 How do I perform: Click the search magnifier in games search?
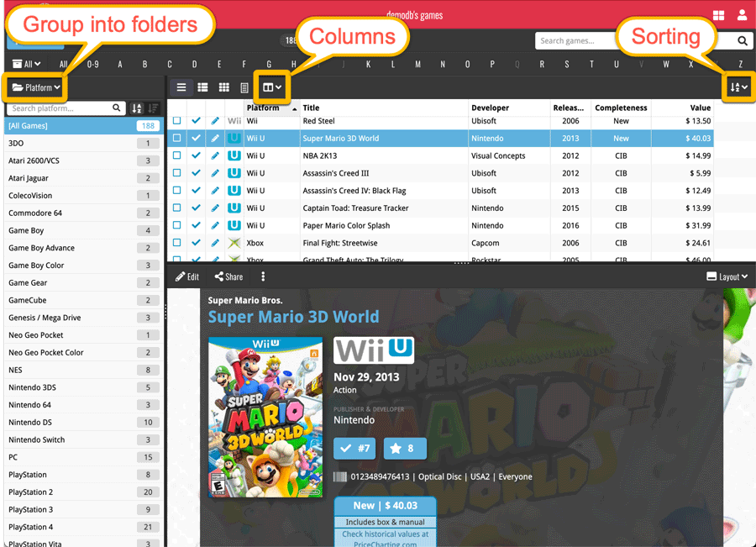pos(742,41)
